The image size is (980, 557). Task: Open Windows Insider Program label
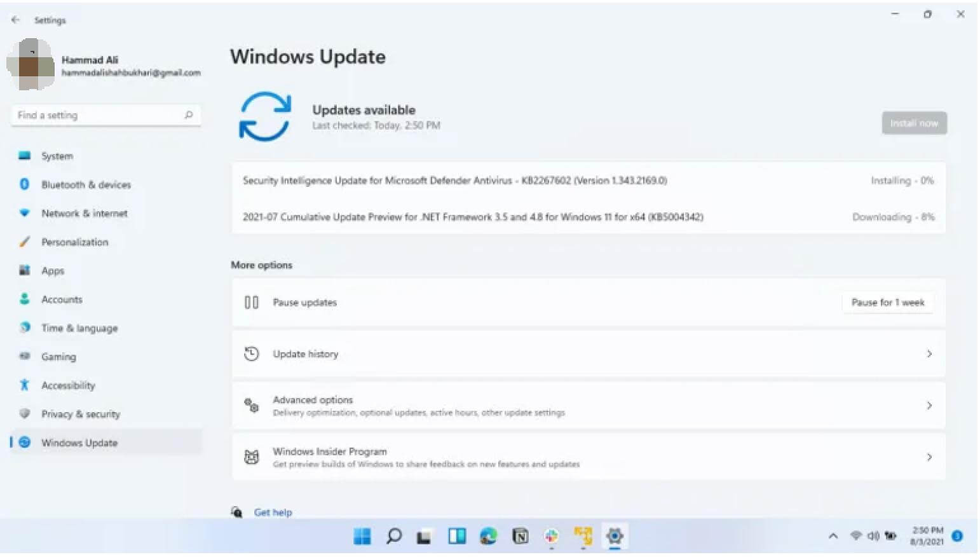pyautogui.click(x=330, y=451)
